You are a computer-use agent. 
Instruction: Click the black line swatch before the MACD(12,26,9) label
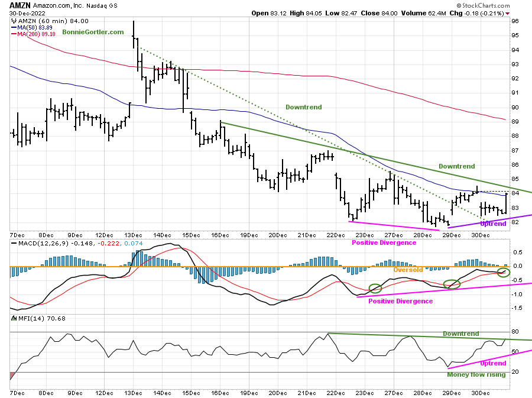[14, 243]
